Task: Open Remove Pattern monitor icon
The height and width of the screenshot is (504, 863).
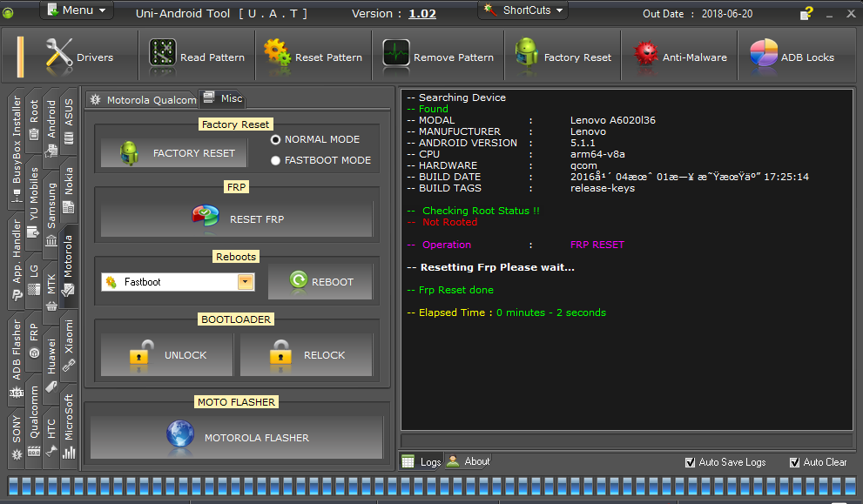Action: click(395, 55)
